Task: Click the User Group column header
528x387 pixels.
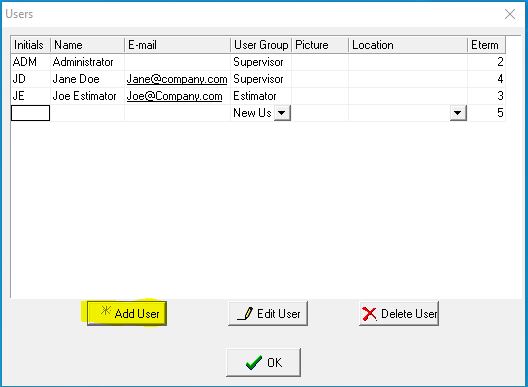Action: [x=261, y=45]
